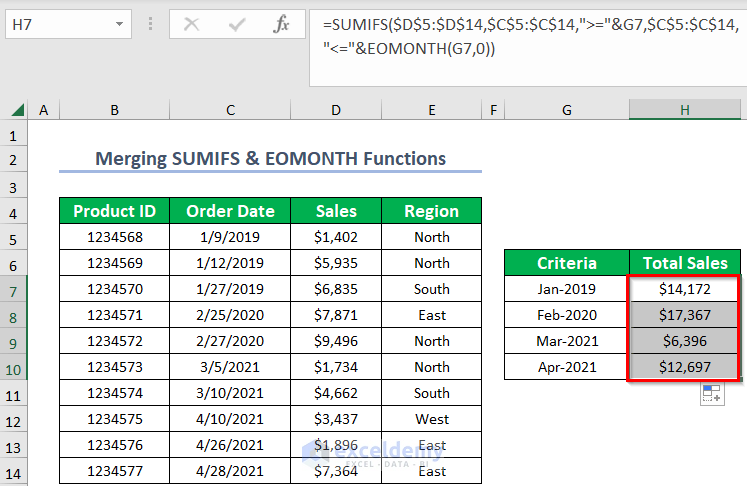Click the Cancel X formula icon
Viewport: 747px width, 486px height.
[x=192, y=25]
